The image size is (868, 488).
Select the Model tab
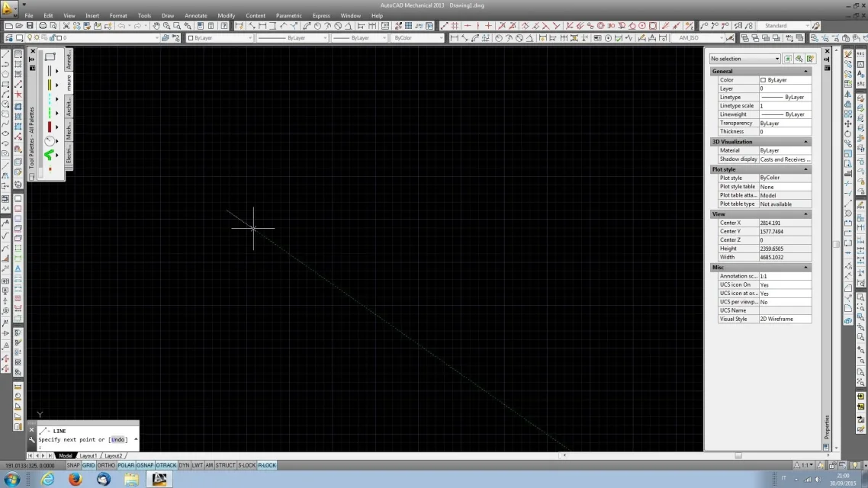(66, 456)
